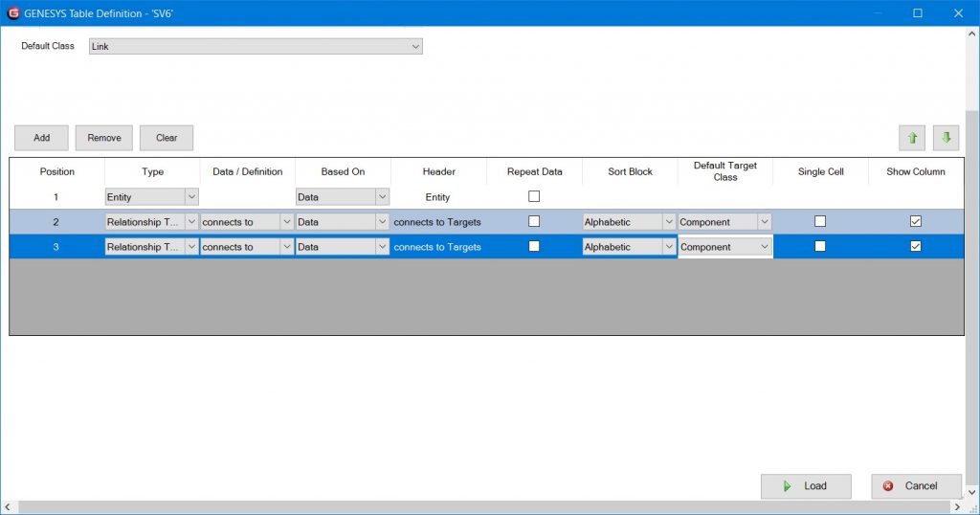Click the Header column heading
Viewport: 980px width, 515px height.
[438, 172]
